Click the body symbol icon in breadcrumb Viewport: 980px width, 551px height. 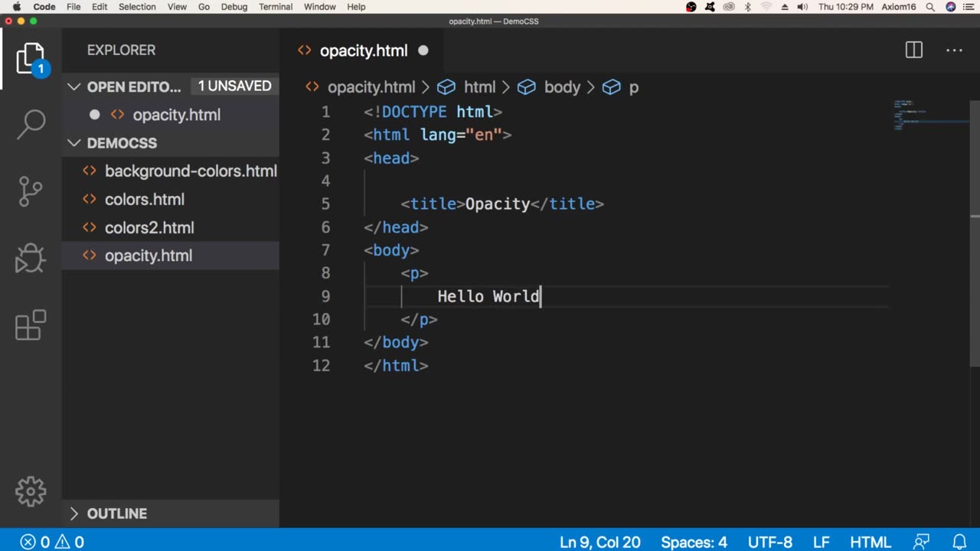coord(526,87)
